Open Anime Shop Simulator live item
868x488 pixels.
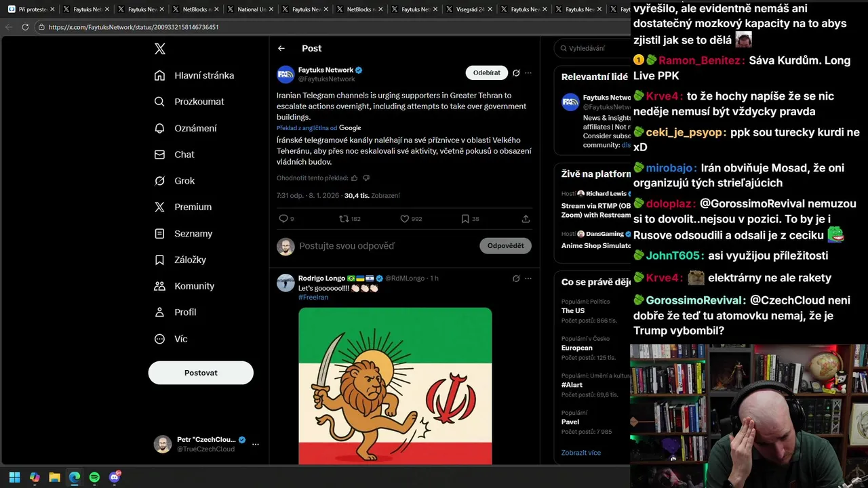(596, 246)
